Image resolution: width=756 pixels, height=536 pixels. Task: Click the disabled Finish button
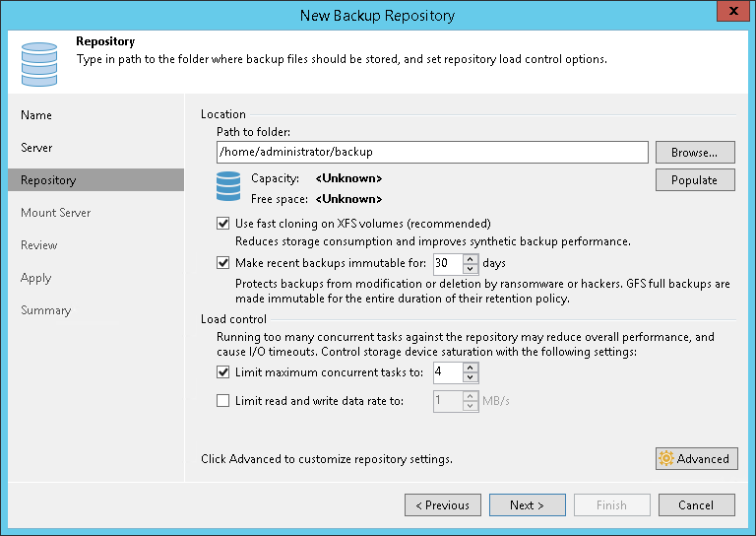point(612,505)
